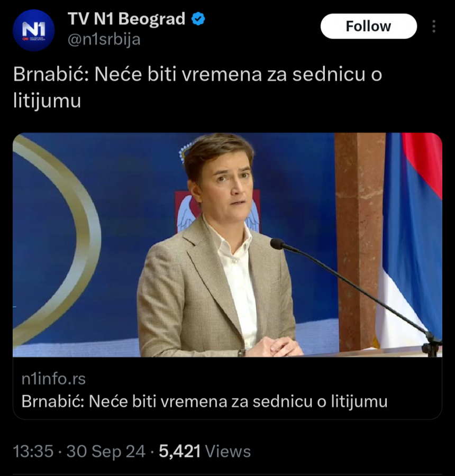Open the three-dot more options menu
Screen dimensions: 455x476
(434, 26)
